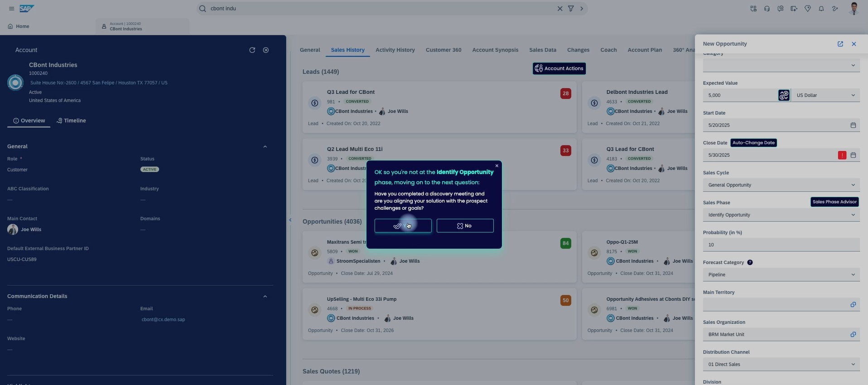
Task: Open the AI side panel icon
Action: [x=794, y=9]
